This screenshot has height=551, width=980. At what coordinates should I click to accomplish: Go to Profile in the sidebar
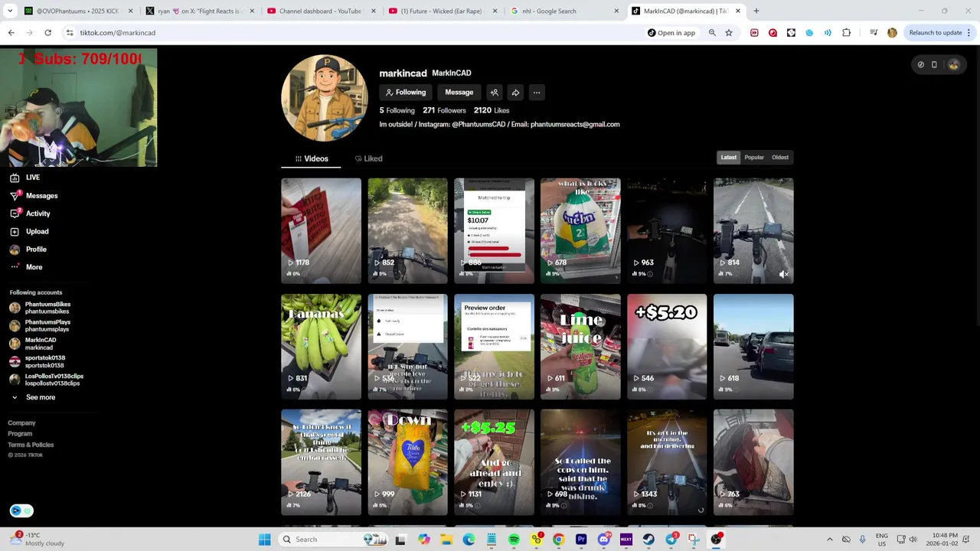28,249
